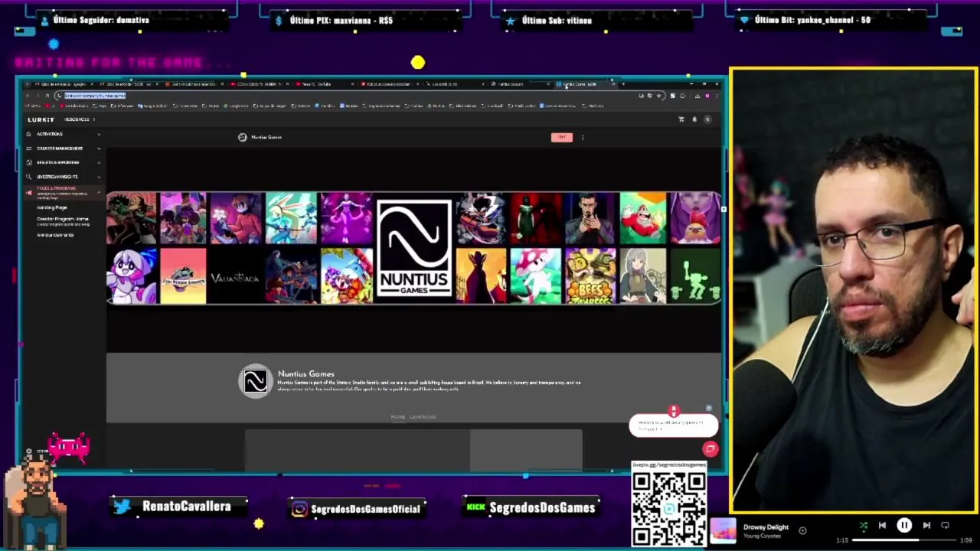980x551 pixels.
Task: Go back in the browser
Action: coord(29,96)
